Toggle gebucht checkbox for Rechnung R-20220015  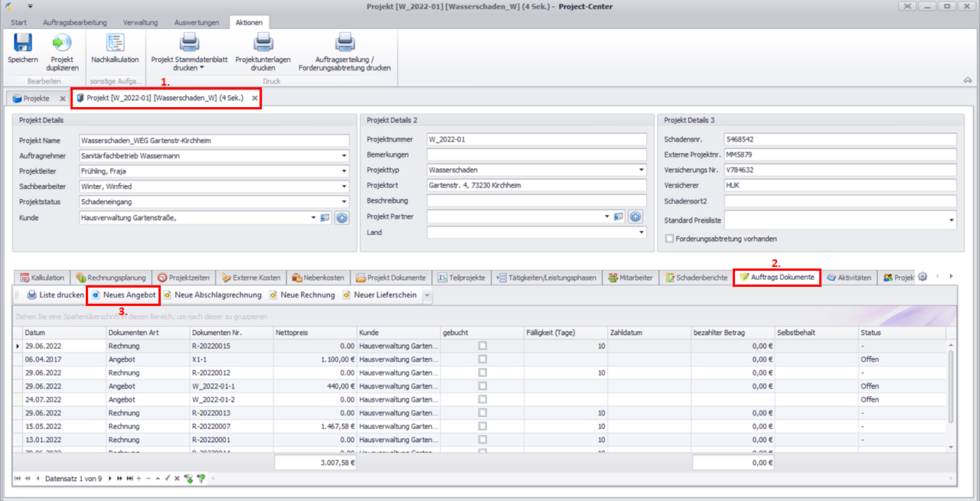click(482, 346)
